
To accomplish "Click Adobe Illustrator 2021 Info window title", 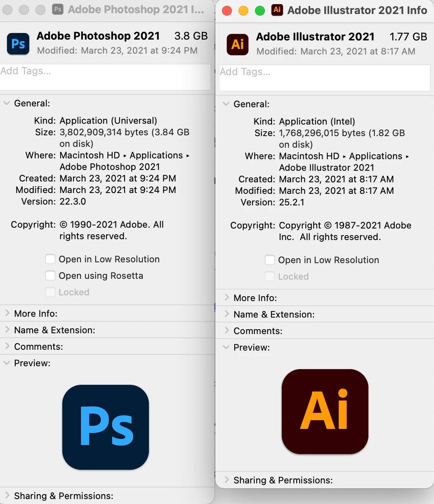I will (357, 10).
